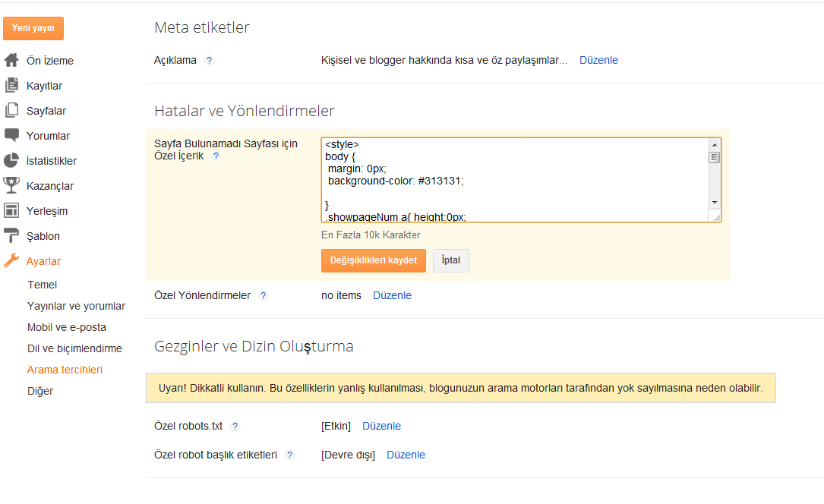
Task: Cancel editing with İptal button
Action: (x=451, y=260)
